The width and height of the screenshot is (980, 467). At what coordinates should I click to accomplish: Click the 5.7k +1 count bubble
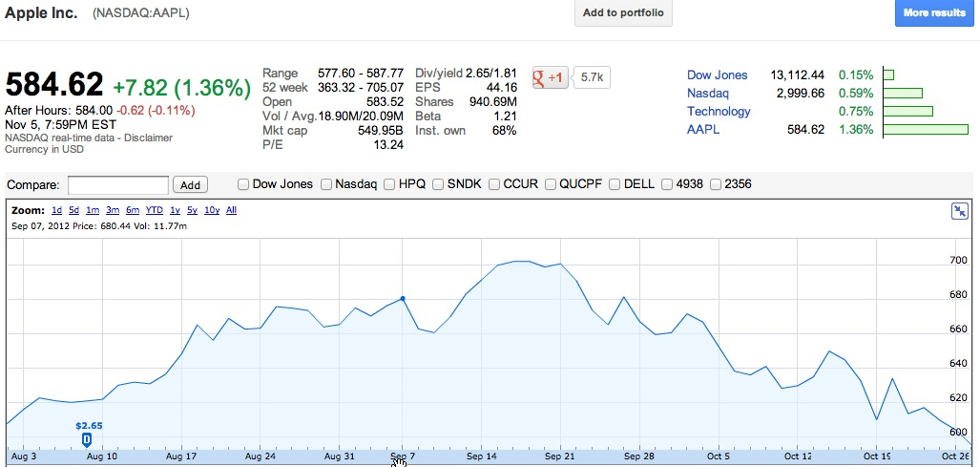point(592,77)
